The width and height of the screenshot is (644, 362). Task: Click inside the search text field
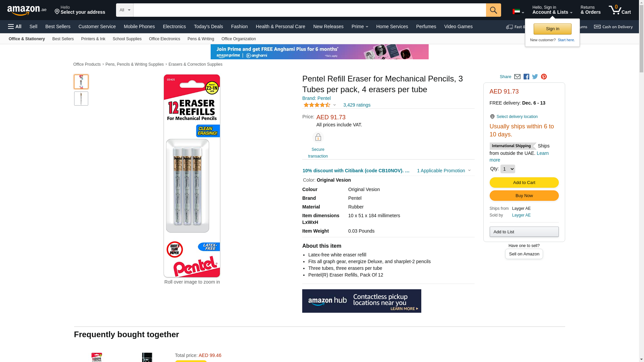coord(310,10)
